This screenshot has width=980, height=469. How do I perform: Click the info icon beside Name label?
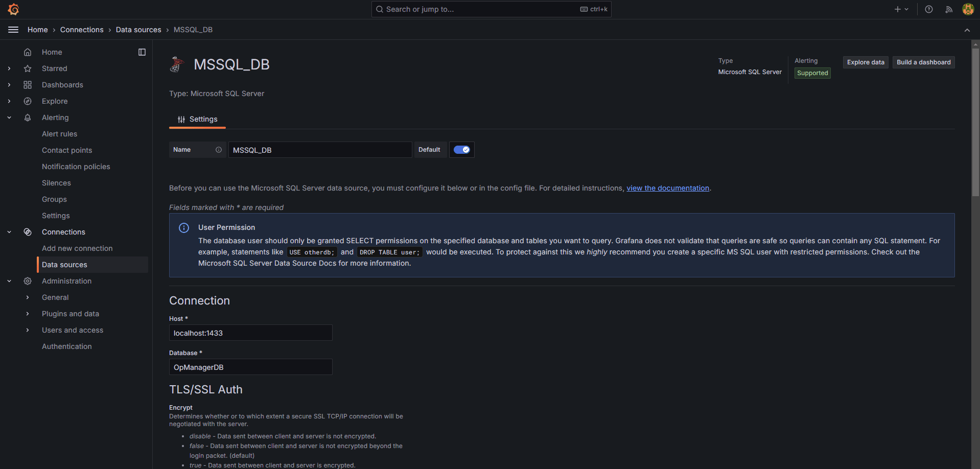point(219,150)
